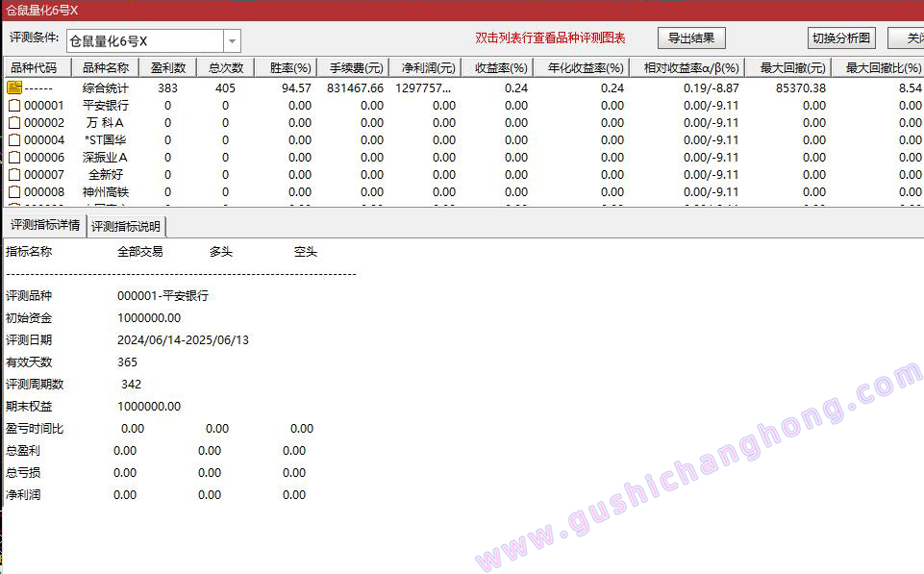924x574 pixels.
Task: Click the document icon for 000002
Action: pos(14,122)
